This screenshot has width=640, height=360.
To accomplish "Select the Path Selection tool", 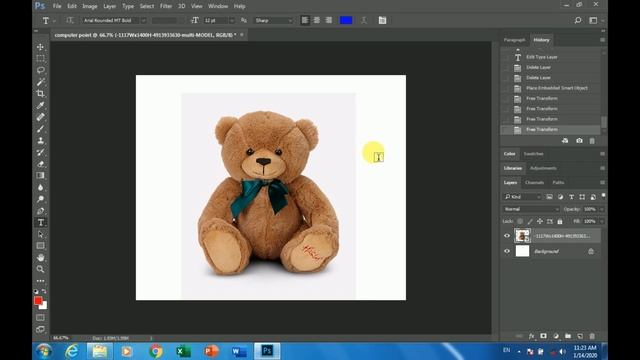I will tap(40, 234).
